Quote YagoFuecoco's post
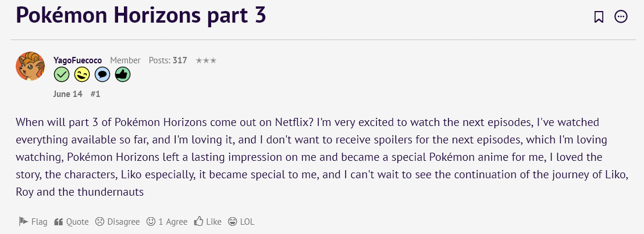The image size is (644, 234). (72, 221)
